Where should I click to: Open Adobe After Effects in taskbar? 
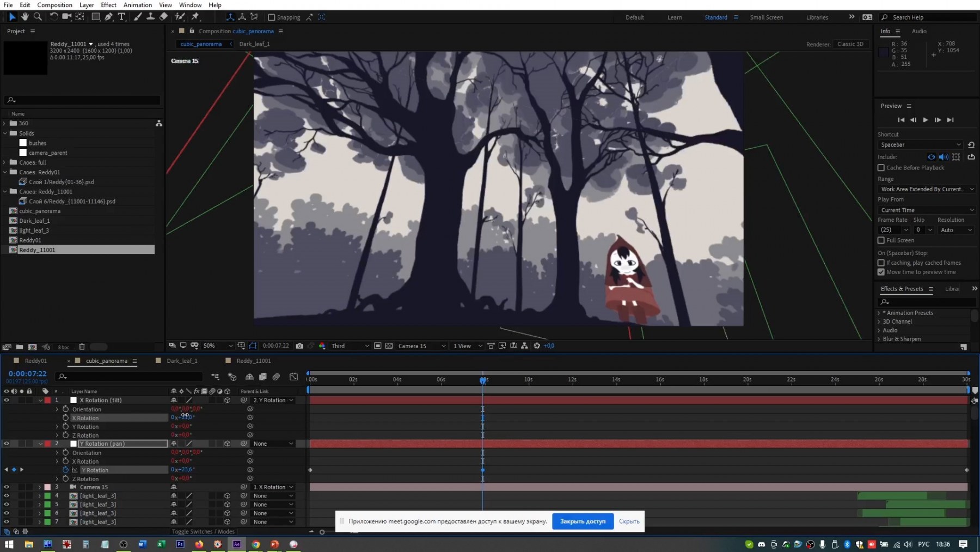point(237,544)
